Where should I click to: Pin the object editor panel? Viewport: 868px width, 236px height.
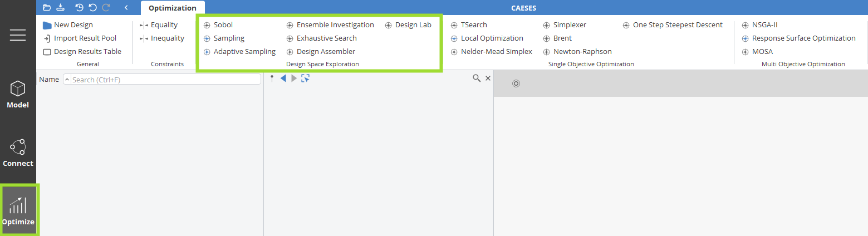pyautogui.click(x=272, y=78)
